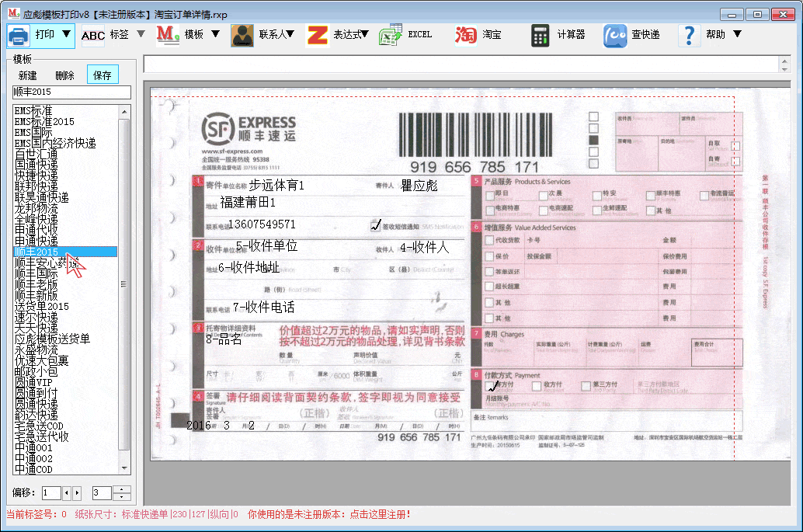Expand the 联系人 dropdown arrow
The image size is (803, 532).
[x=290, y=34]
